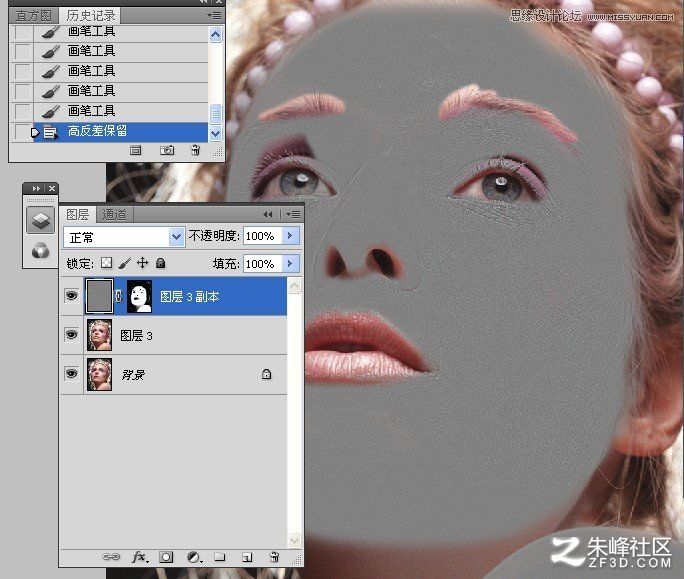Create a new layer group
This screenshot has height=579, width=684.
point(220,557)
